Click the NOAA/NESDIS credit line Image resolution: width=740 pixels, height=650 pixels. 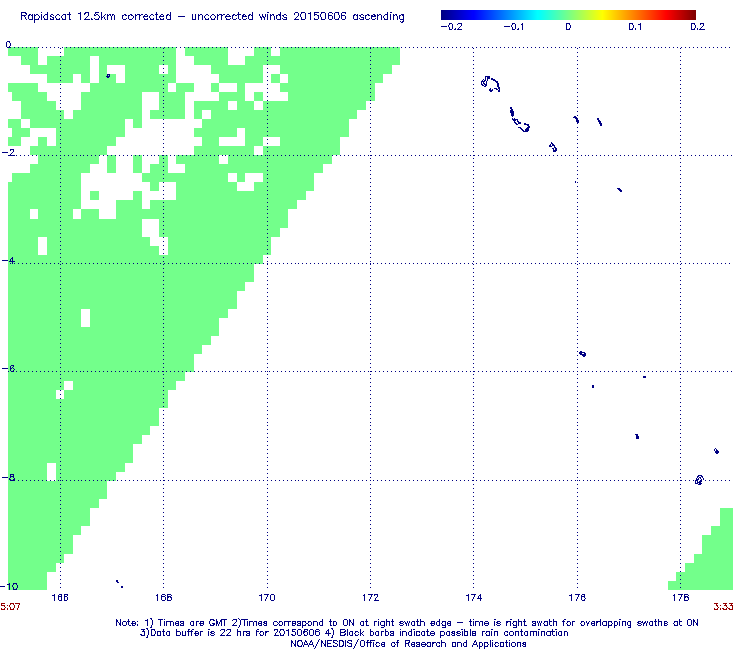tap(408, 644)
